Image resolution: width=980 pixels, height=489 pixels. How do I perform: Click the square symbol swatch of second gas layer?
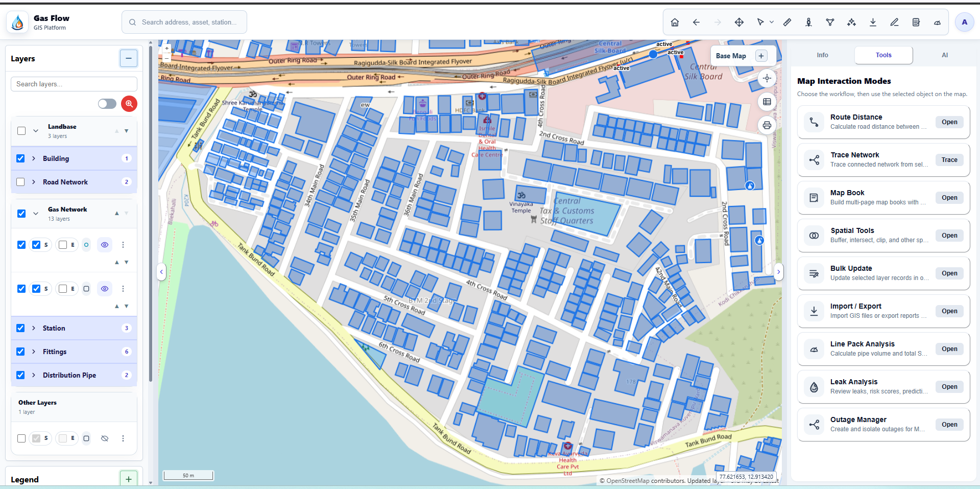click(86, 289)
